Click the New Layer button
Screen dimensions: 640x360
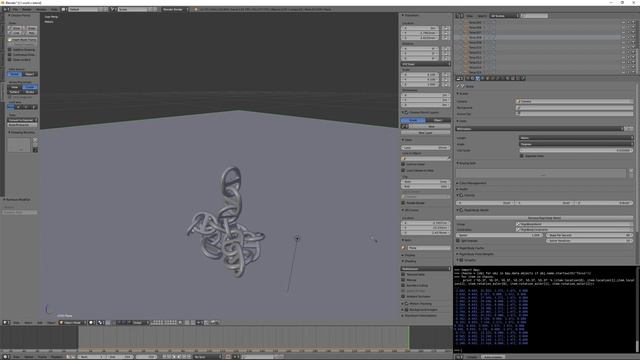click(x=426, y=133)
